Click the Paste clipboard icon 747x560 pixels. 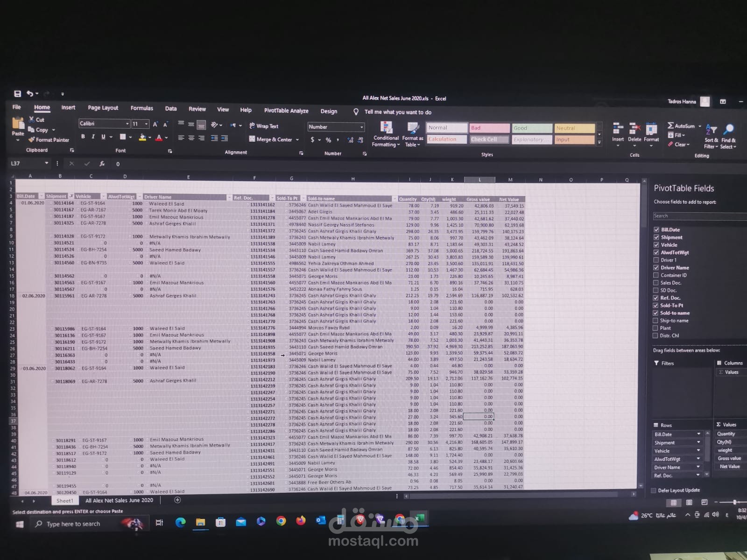pos(18,123)
